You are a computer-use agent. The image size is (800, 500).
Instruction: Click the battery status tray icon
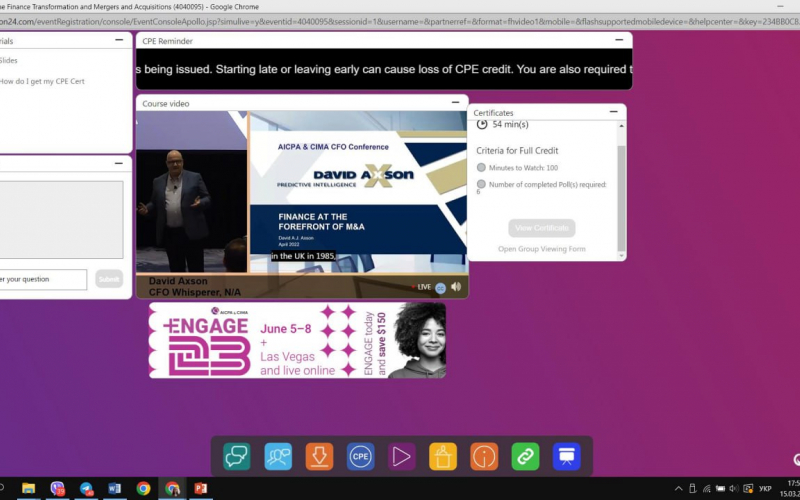720,488
